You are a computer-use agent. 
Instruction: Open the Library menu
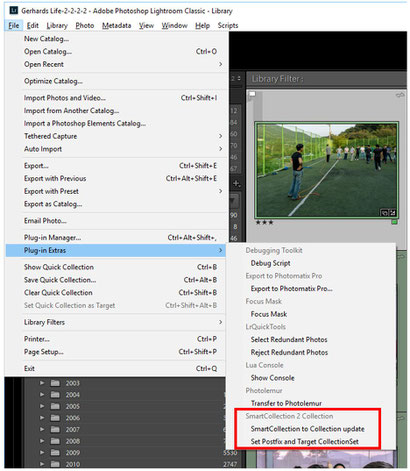click(57, 25)
